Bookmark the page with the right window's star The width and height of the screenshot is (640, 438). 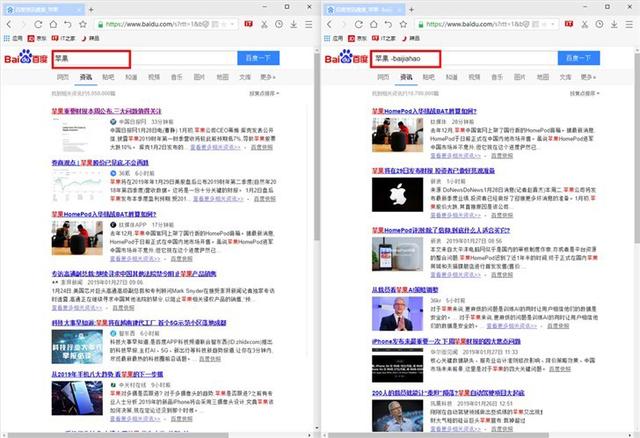click(x=403, y=24)
